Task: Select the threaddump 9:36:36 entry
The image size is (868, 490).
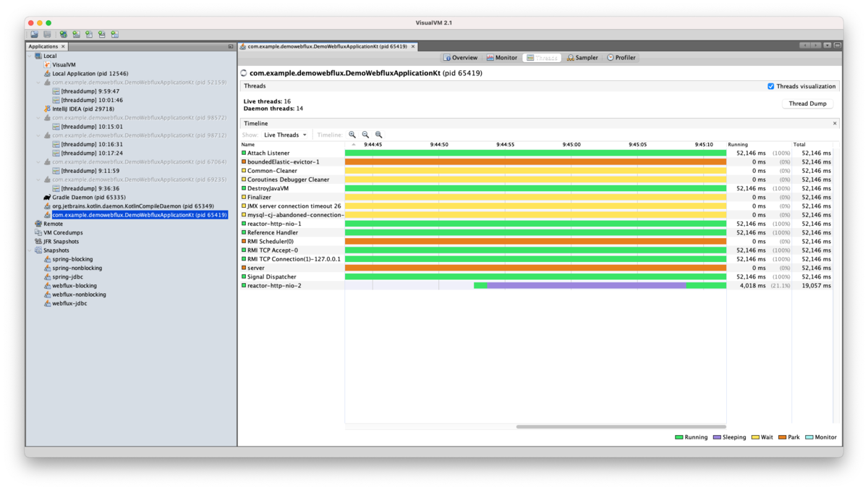Action: [90, 188]
